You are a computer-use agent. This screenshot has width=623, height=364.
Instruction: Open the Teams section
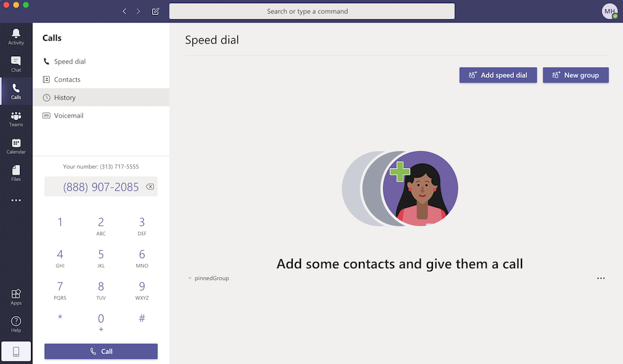coord(16,119)
